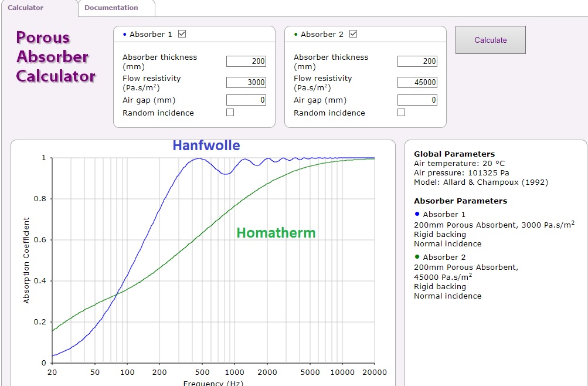Click 'Air pressure: 101325 Pa' text

(461, 173)
